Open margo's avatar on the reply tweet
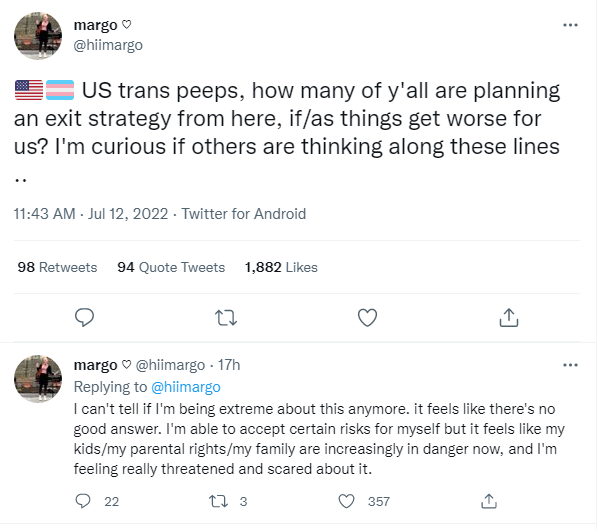This screenshot has height=529, width=600. point(40,381)
